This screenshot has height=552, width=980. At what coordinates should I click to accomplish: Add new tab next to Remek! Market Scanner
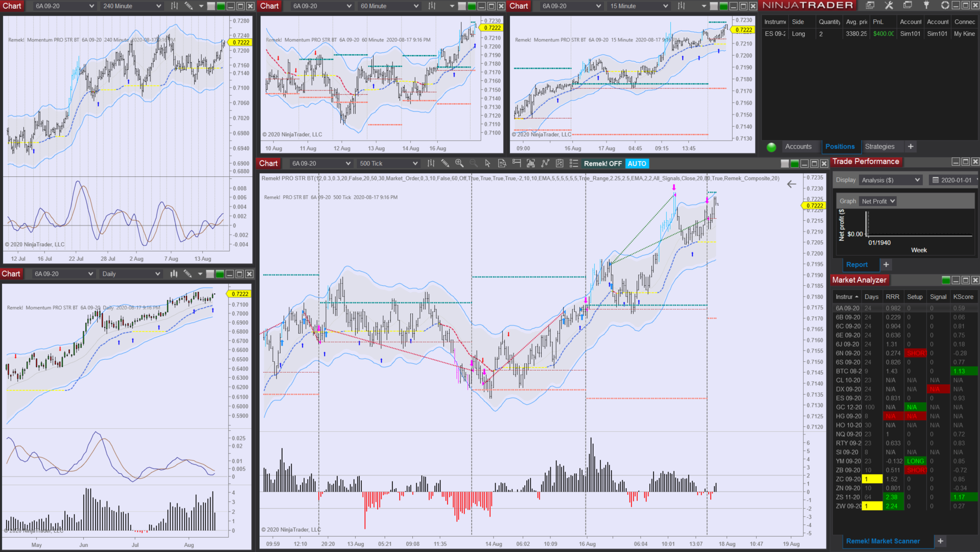coord(940,541)
